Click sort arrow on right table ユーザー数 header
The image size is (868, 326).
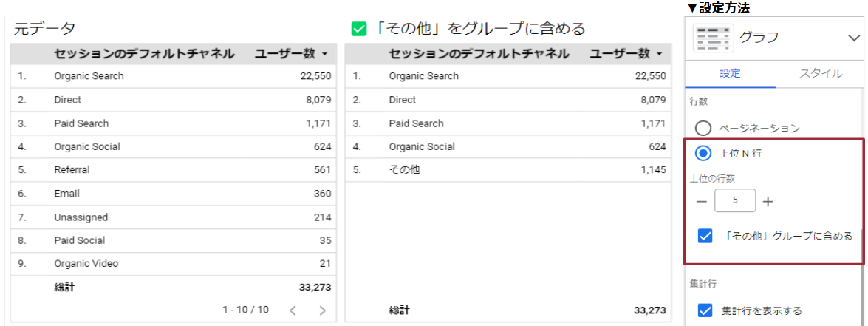tap(660, 54)
